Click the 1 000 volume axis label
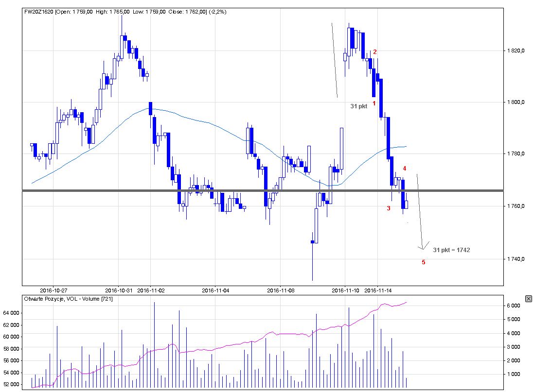The image size is (534, 392). click(x=514, y=374)
